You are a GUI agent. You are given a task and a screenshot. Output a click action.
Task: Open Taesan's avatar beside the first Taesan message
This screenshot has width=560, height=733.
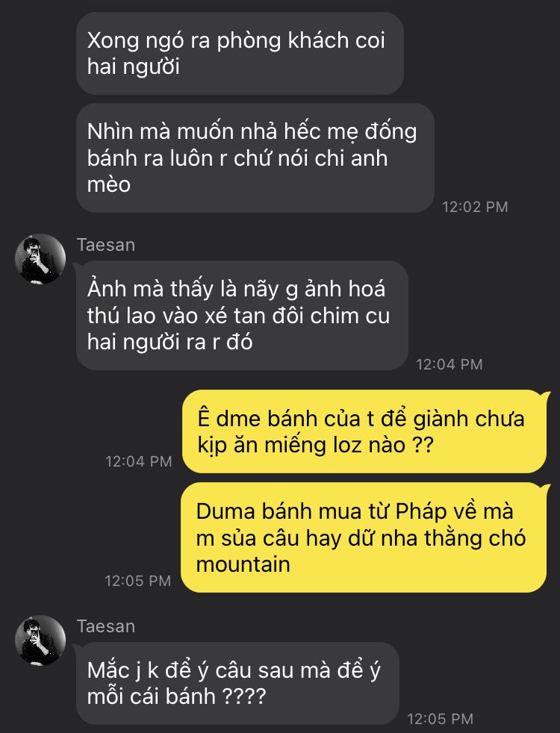[x=40, y=259]
